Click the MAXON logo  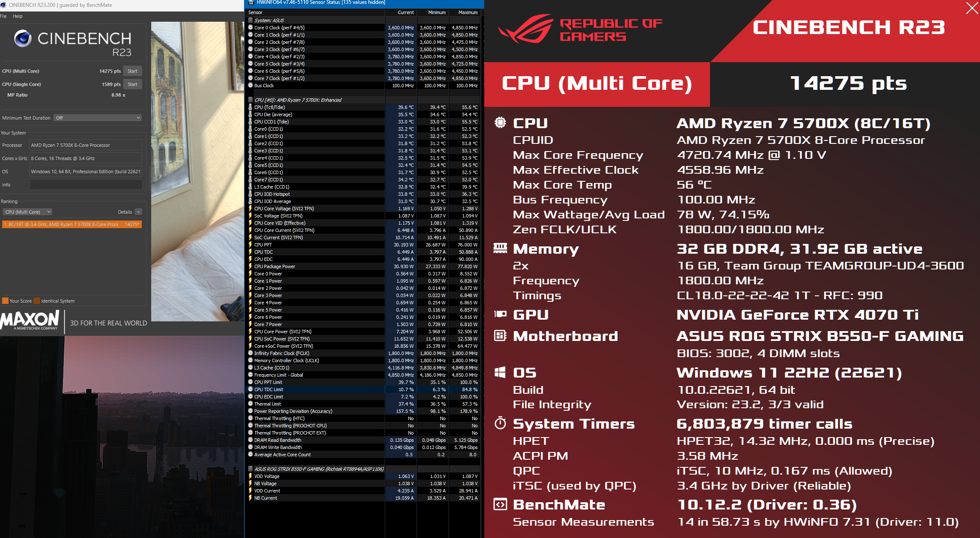click(x=29, y=320)
